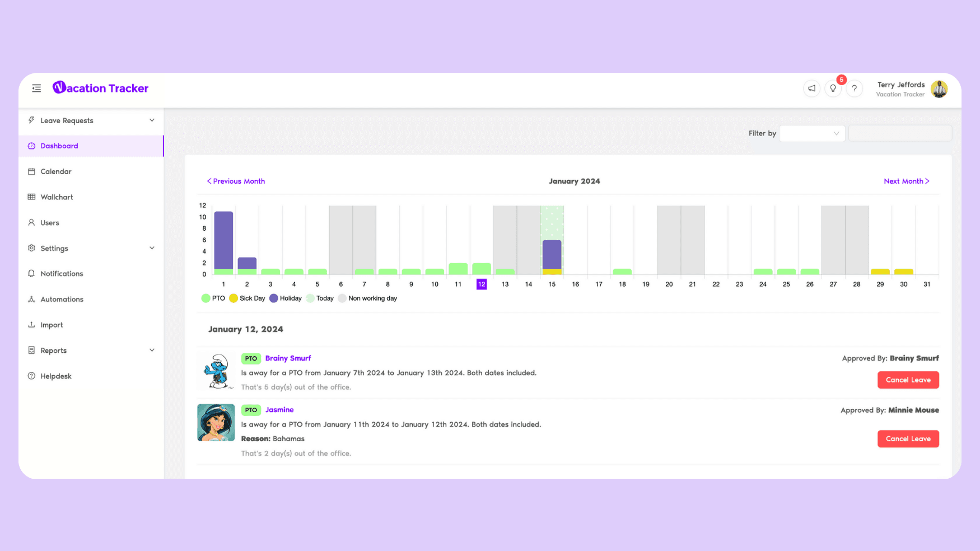Click the question mark help icon
Image resolution: width=980 pixels, height=551 pixels.
(854, 88)
